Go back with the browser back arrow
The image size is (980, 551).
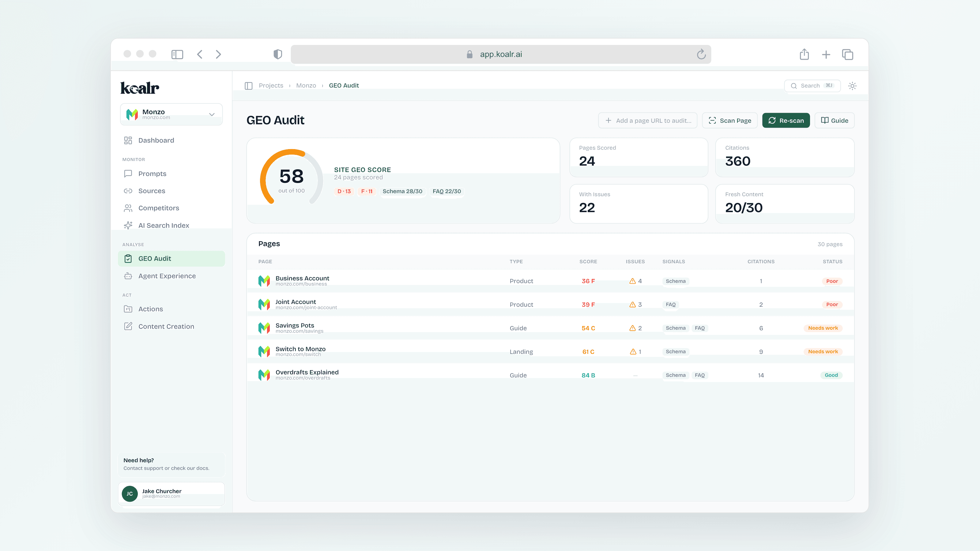click(x=200, y=54)
